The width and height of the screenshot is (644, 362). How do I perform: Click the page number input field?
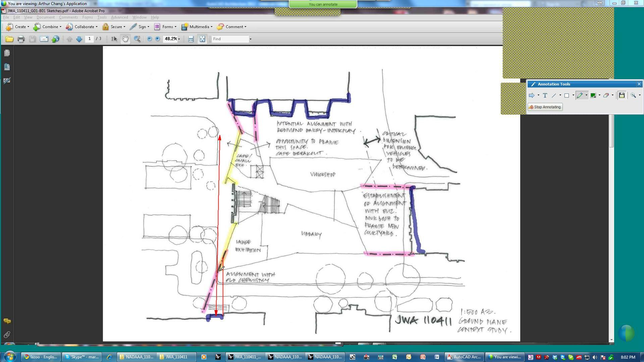(90, 39)
